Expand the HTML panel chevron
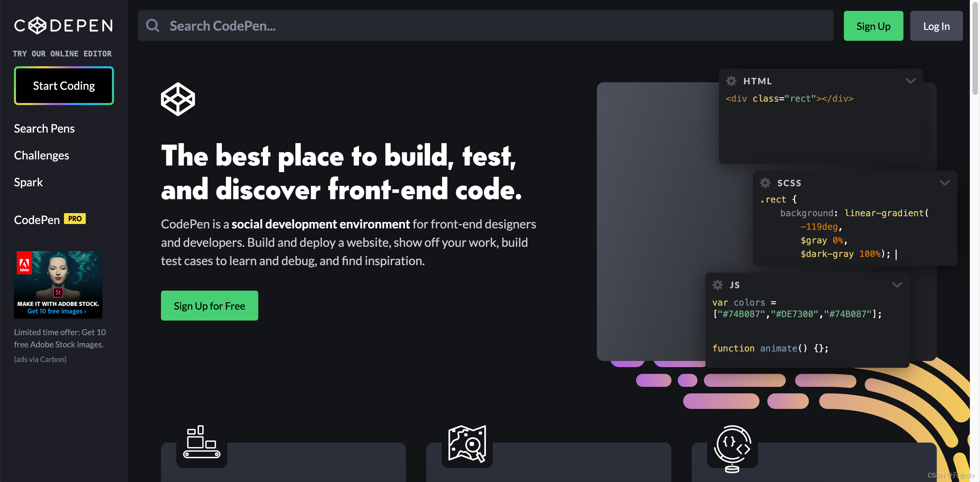Image resolution: width=980 pixels, height=482 pixels. coord(910,81)
